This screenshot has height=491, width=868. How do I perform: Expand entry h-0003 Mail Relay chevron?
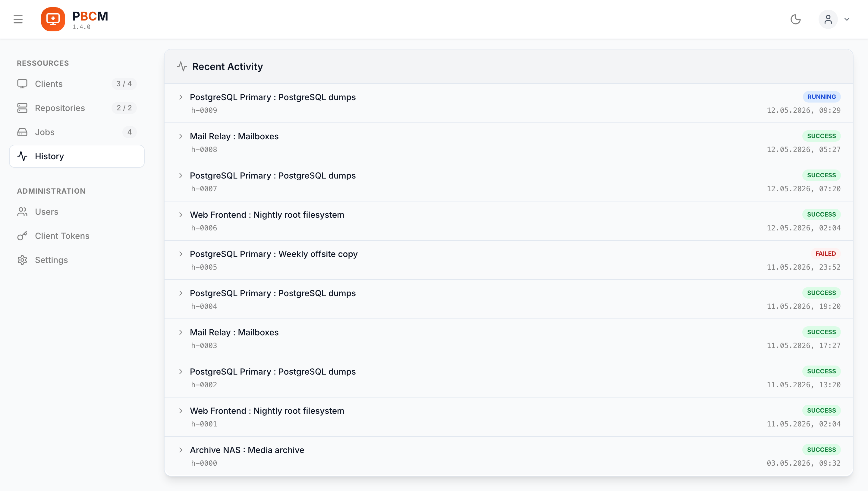(181, 332)
